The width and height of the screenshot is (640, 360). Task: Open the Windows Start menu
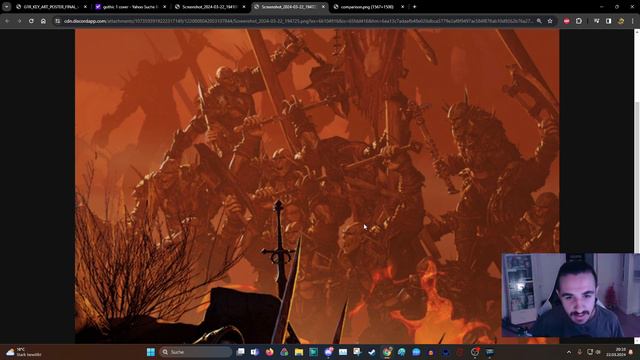click(x=151, y=352)
